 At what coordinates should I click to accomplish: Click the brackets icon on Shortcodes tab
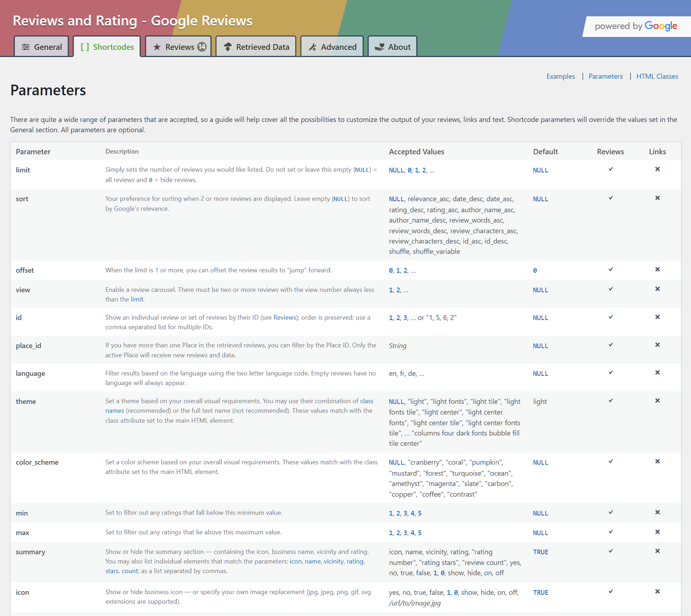pyautogui.click(x=85, y=47)
